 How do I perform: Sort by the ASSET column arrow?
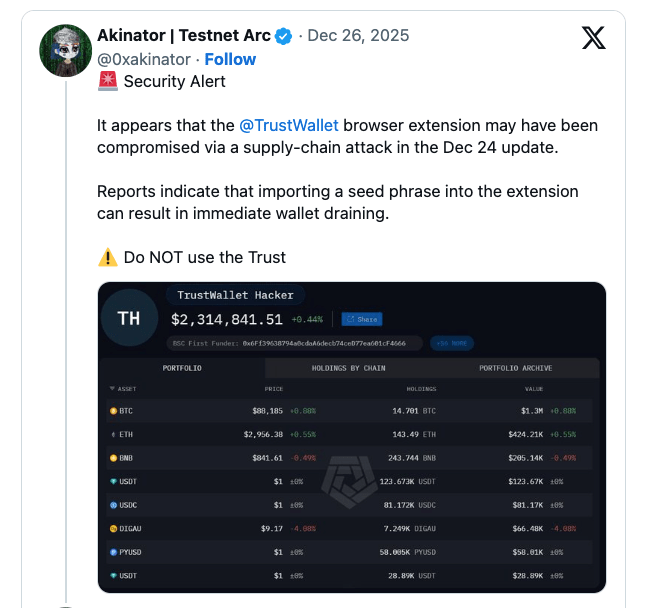click(112, 388)
